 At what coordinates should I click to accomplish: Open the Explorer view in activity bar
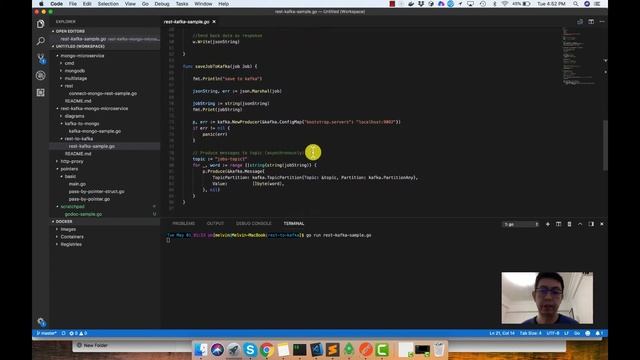40,24
